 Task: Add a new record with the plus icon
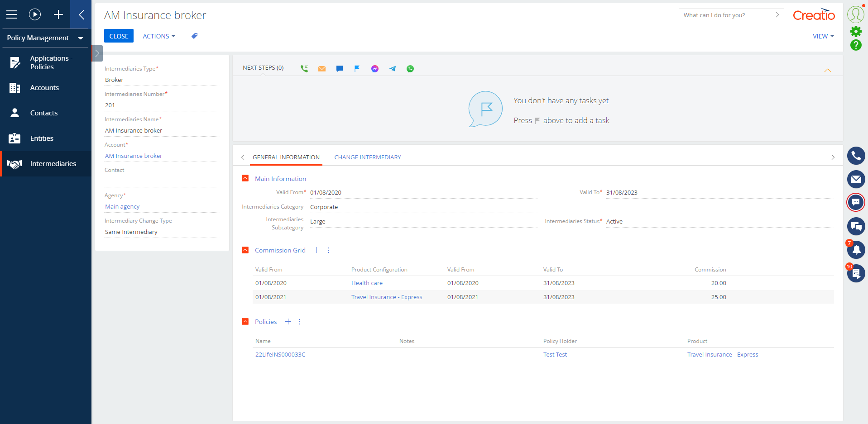(58, 14)
